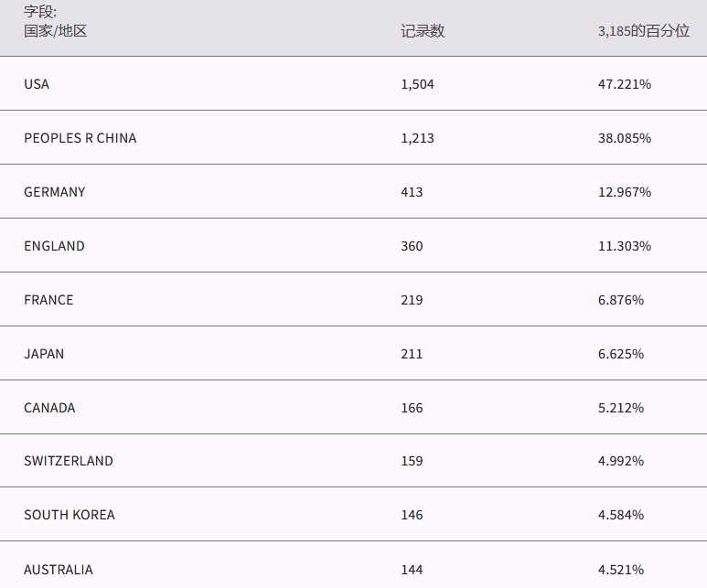
Task: Click Germany's 413 record count
Action: pyautogui.click(x=412, y=192)
